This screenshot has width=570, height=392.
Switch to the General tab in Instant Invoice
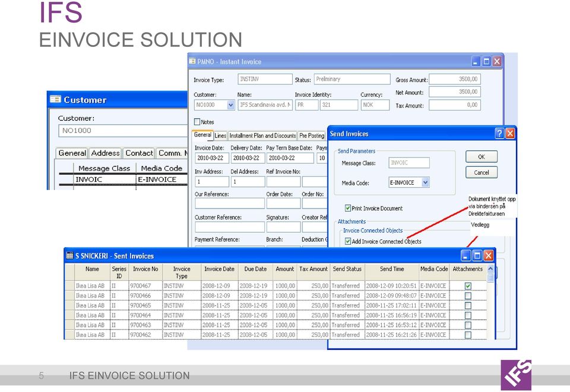(202, 135)
